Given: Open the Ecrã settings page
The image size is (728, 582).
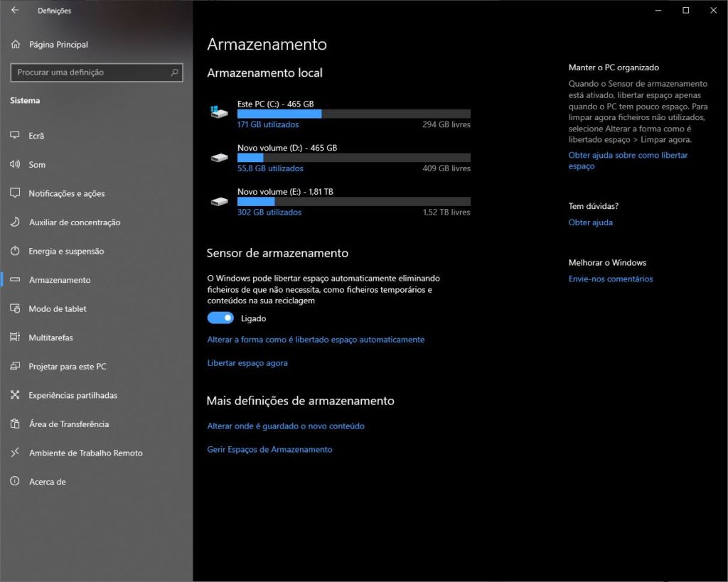Looking at the screenshot, I should click(x=97, y=136).
